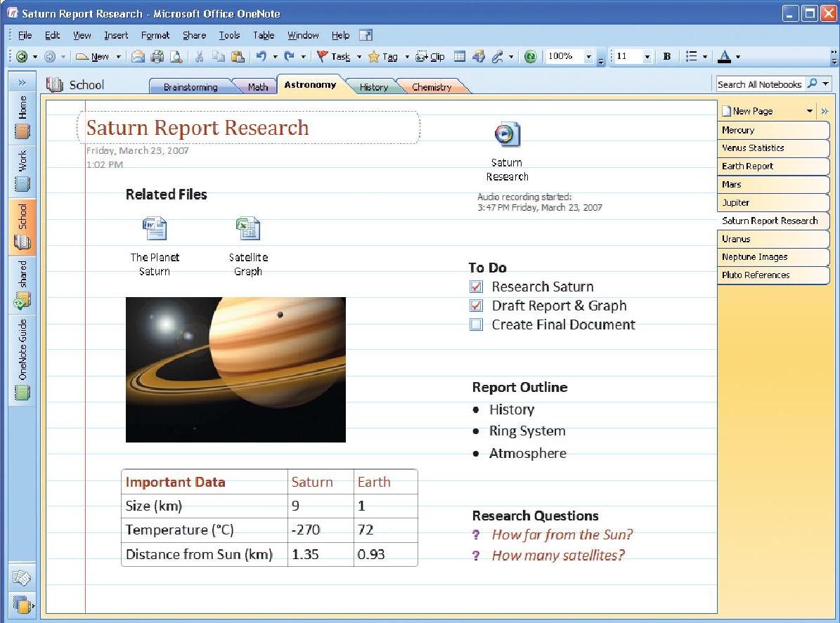Open the search scope dropdown arrow
Viewport: 840px width, 623px height.
825,84
